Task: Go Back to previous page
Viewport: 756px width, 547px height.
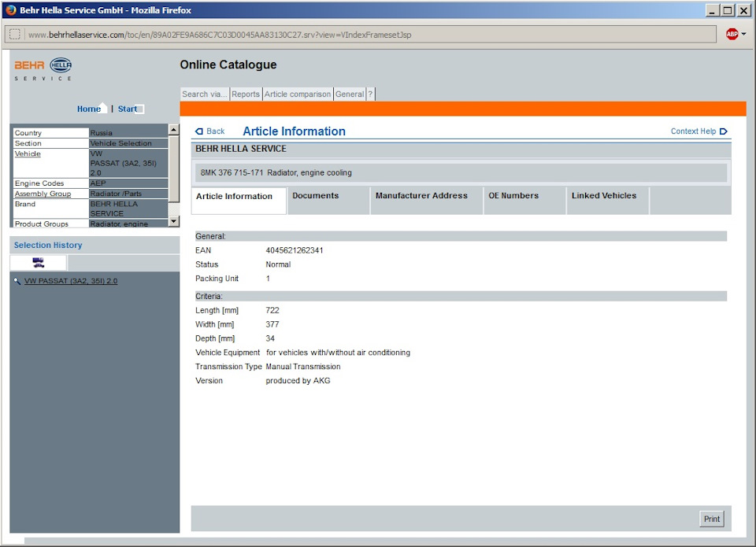Action: coord(216,131)
